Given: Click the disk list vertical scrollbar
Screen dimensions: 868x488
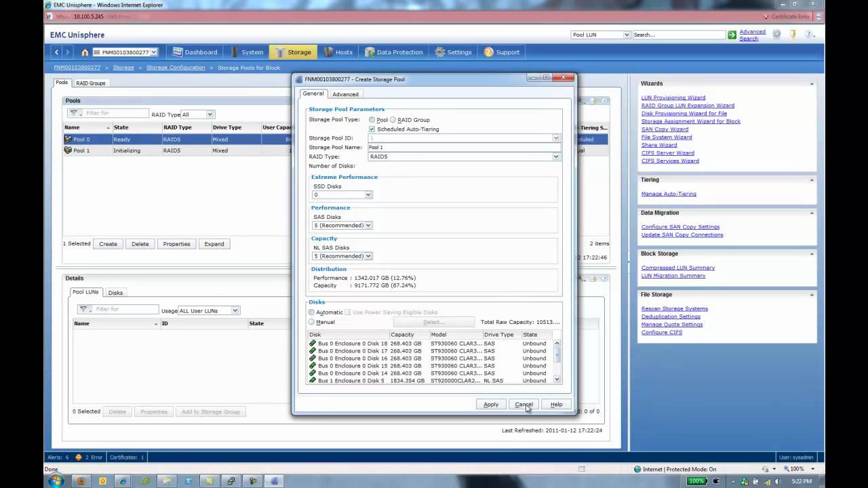Looking at the screenshot, I should pyautogui.click(x=557, y=361).
